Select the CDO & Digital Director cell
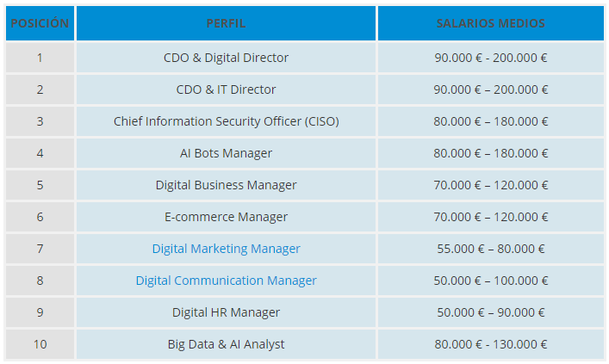This screenshot has height=364, width=609. pos(226,58)
